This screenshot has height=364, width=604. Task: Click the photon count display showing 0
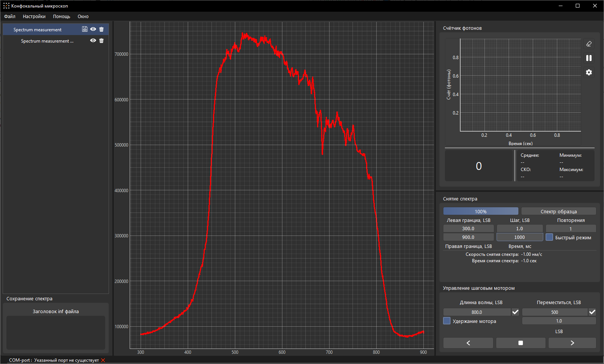click(x=479, y=166)
